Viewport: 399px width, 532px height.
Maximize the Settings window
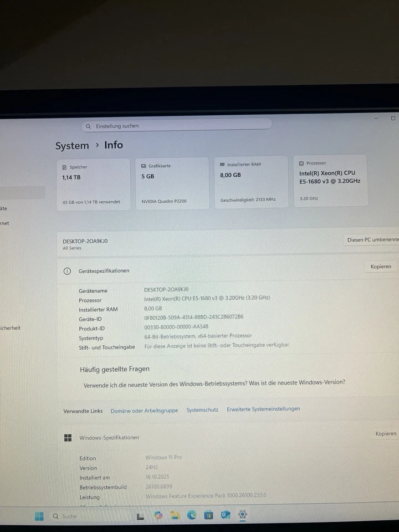pos(393,119)
